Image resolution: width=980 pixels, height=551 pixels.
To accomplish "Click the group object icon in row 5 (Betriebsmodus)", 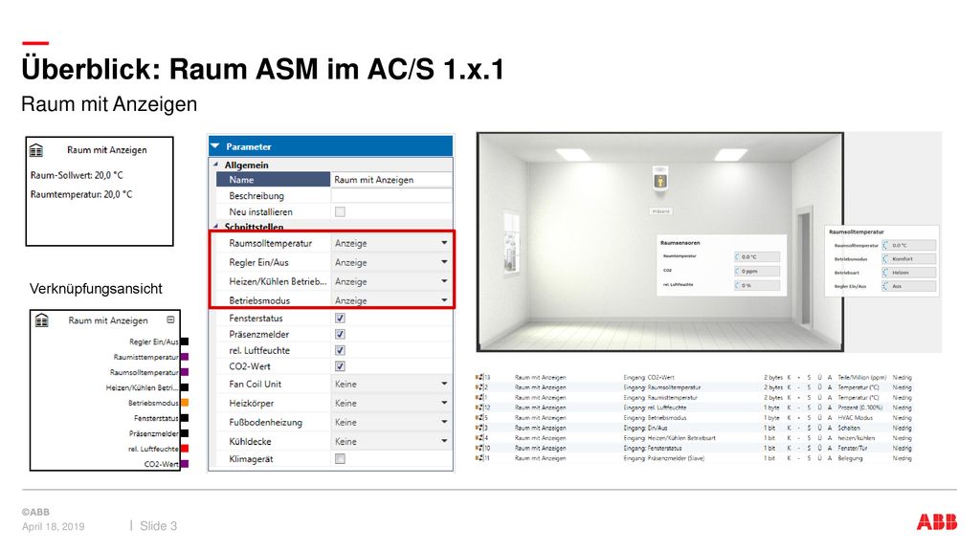I will click(479, 418).
